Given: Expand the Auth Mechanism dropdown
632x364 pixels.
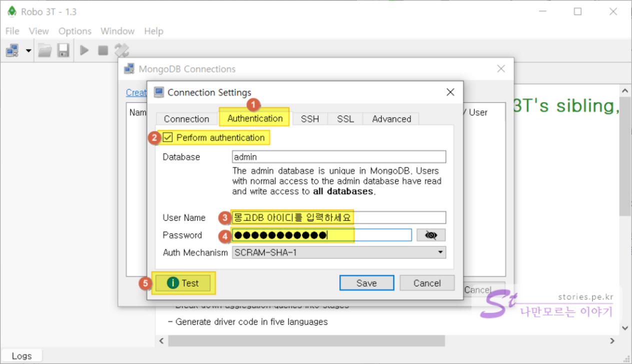Looking at the screenshot, I should click(x=338, y=253).
